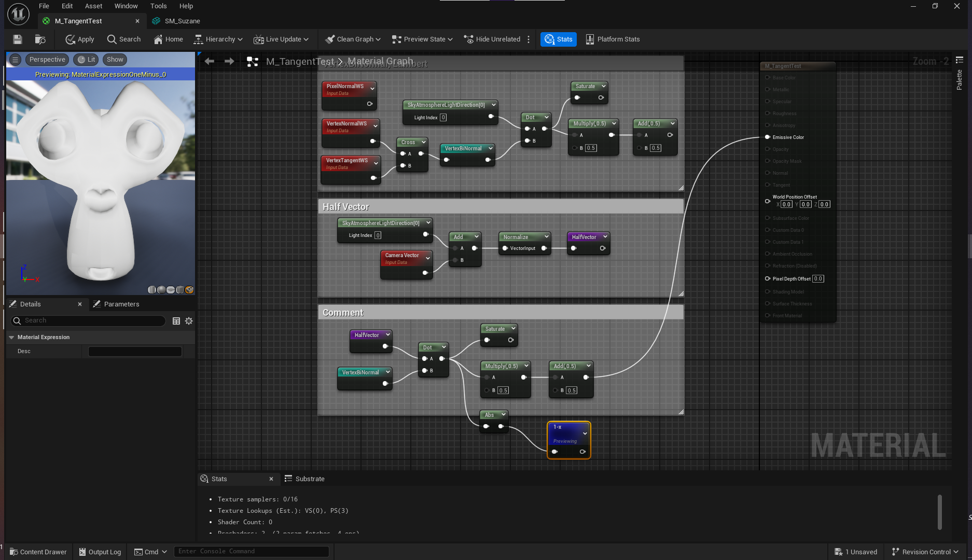Save the material with the floppy disk icon

click(x=18, y=39)
